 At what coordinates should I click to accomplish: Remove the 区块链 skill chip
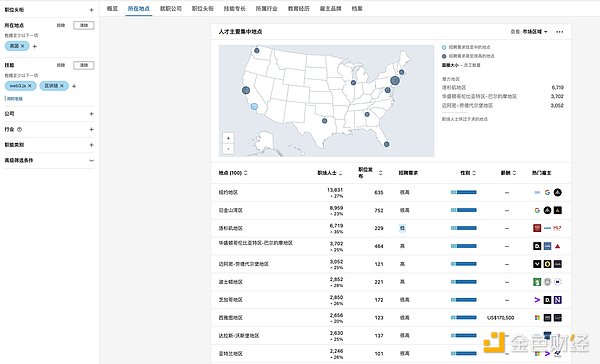point(62,86)
